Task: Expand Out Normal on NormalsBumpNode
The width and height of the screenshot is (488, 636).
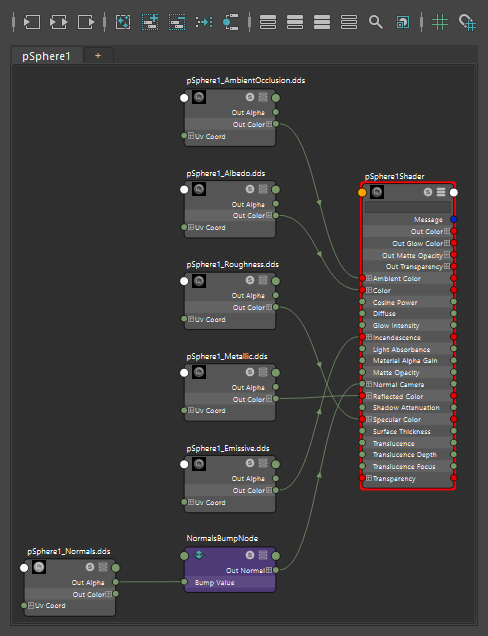Action: click(x=269, y=570)
